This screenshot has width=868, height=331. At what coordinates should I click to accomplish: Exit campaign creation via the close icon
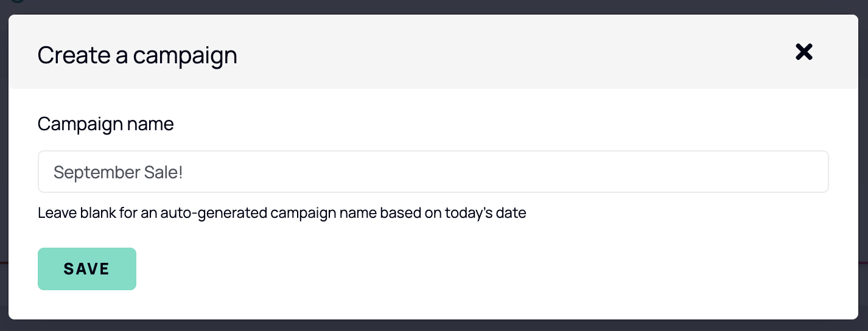point(803,52)
